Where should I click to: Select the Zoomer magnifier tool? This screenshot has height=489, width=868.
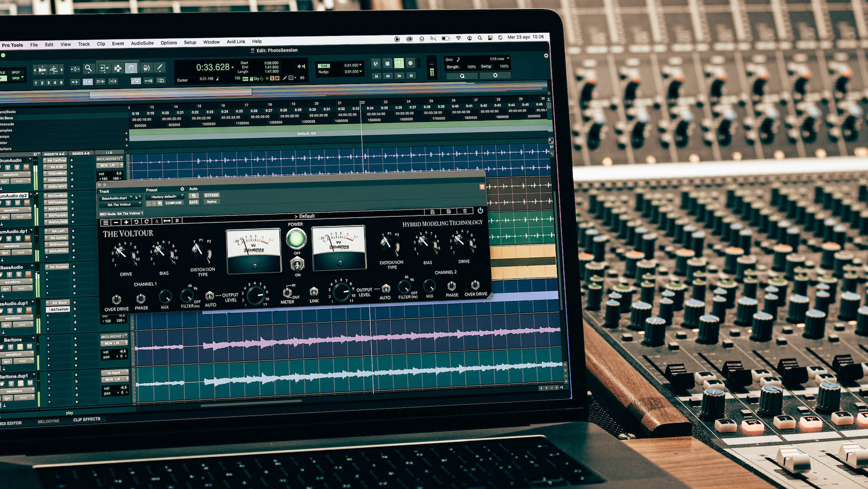tap(89, 68)
